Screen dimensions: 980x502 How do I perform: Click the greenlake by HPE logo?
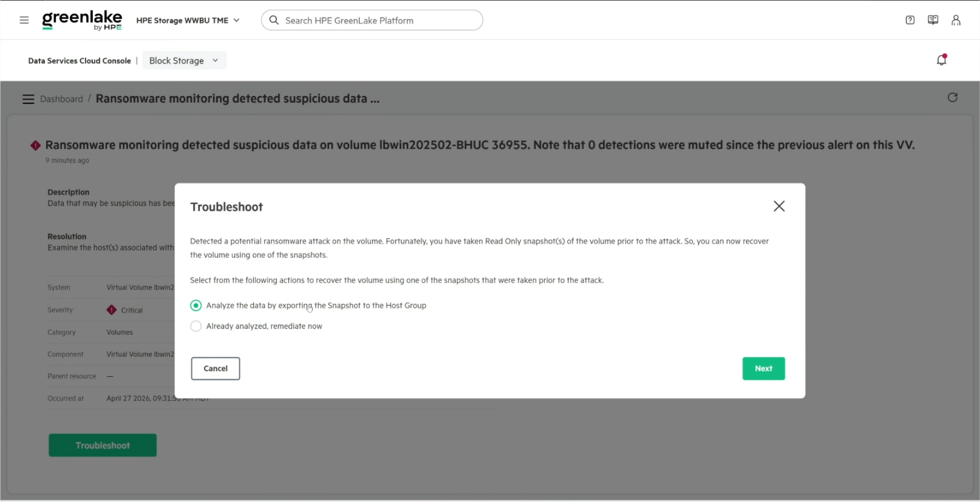point(82,20)
